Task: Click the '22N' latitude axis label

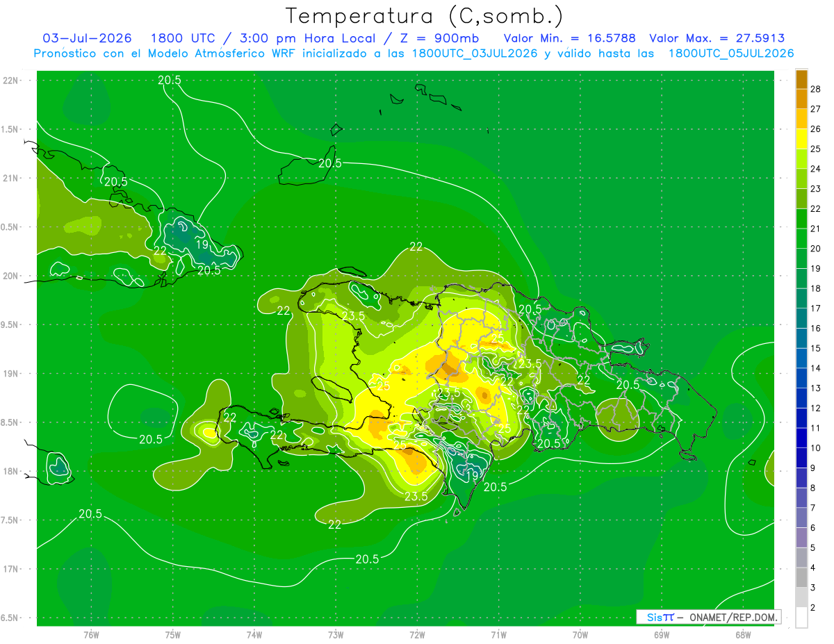Action: (11, 81)
